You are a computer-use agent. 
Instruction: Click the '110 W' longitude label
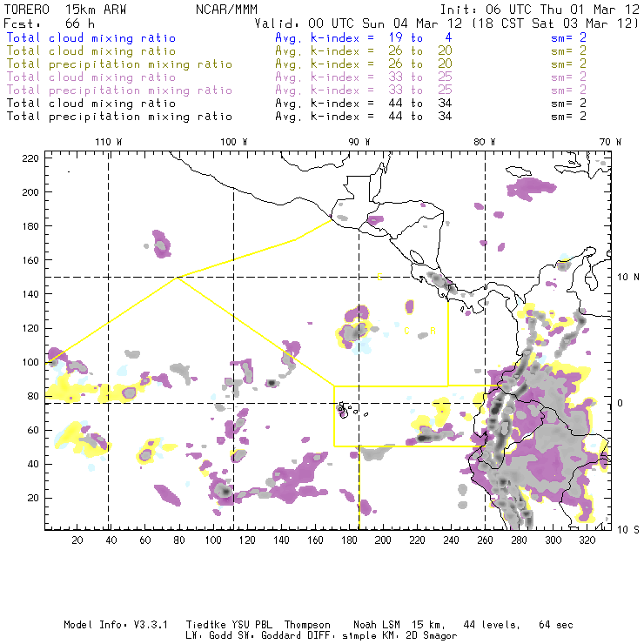pyautogui.click(x=109, y=142)
